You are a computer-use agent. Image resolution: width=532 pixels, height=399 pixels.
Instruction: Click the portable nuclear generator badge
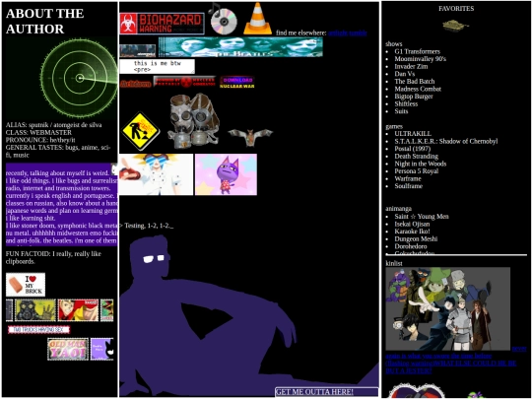click(x=184, y=82)
